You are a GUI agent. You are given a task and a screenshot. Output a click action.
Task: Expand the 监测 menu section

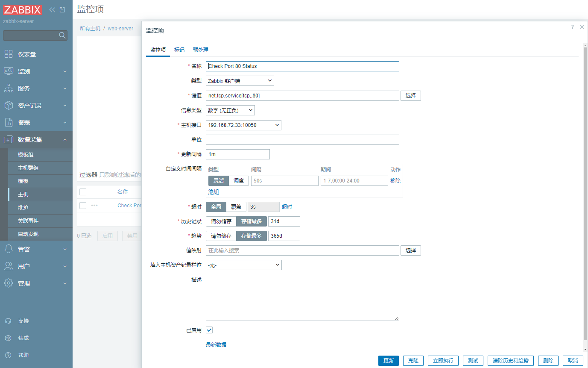(x=65, y=71)
